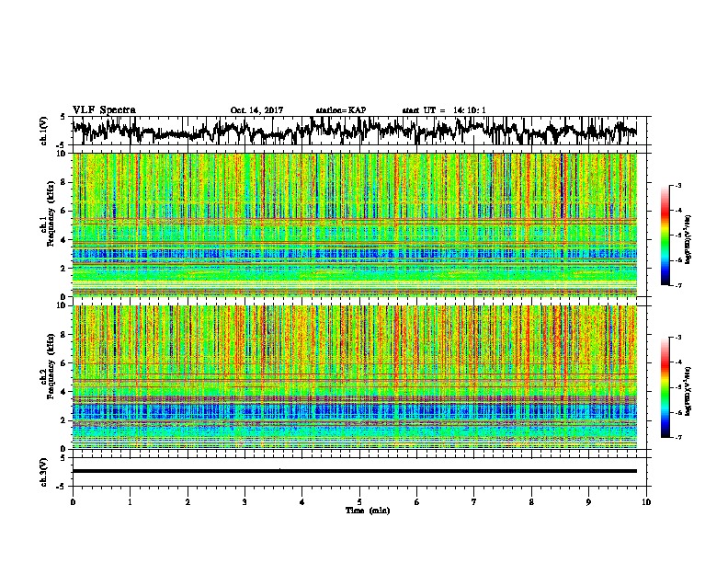Click the "10" kHz tick on ch.1 spectrogram axis
The width and height of the screenshot is (728, 563).
[x=63, y=154]
